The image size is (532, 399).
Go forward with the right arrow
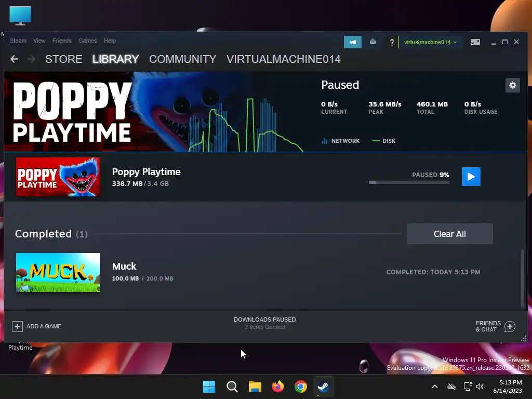point(31,59)
